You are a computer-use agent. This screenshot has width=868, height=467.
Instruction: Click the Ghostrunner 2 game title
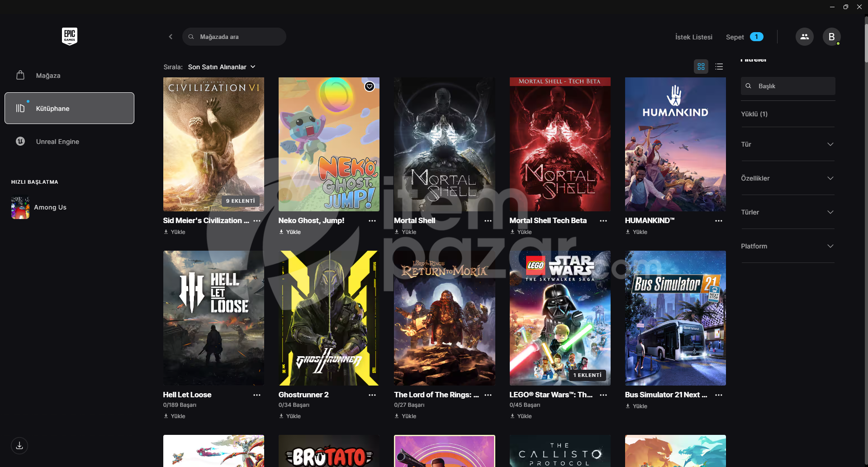(304, 395)
